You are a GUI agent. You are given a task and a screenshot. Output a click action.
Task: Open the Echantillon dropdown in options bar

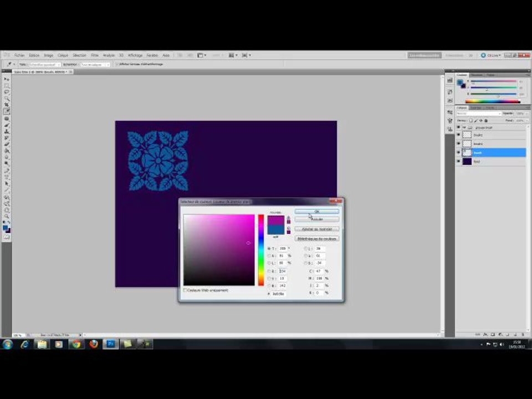click(96, 64)
